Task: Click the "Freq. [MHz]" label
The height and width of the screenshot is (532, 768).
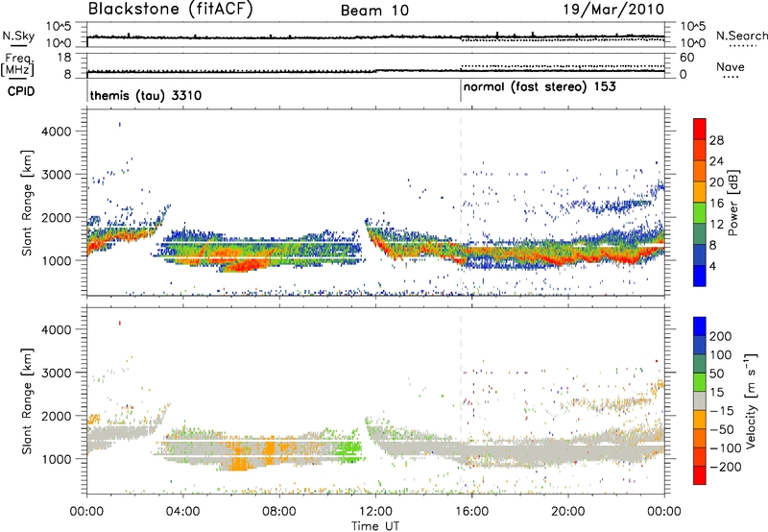Action: [18, 65]
